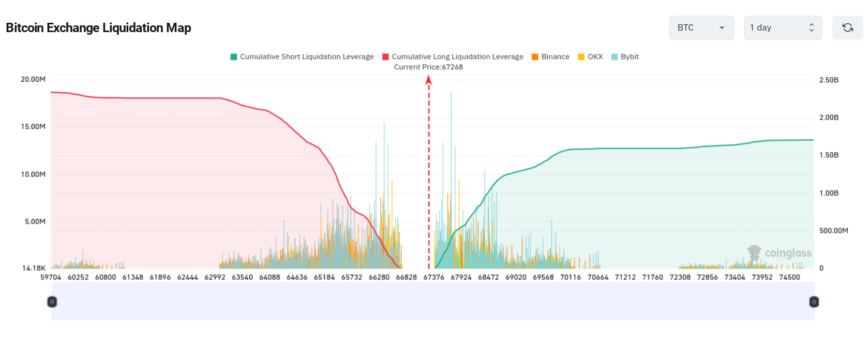Toggle the Bybit legend entry
Screen dimensions: 868x338
click(625, 57)
